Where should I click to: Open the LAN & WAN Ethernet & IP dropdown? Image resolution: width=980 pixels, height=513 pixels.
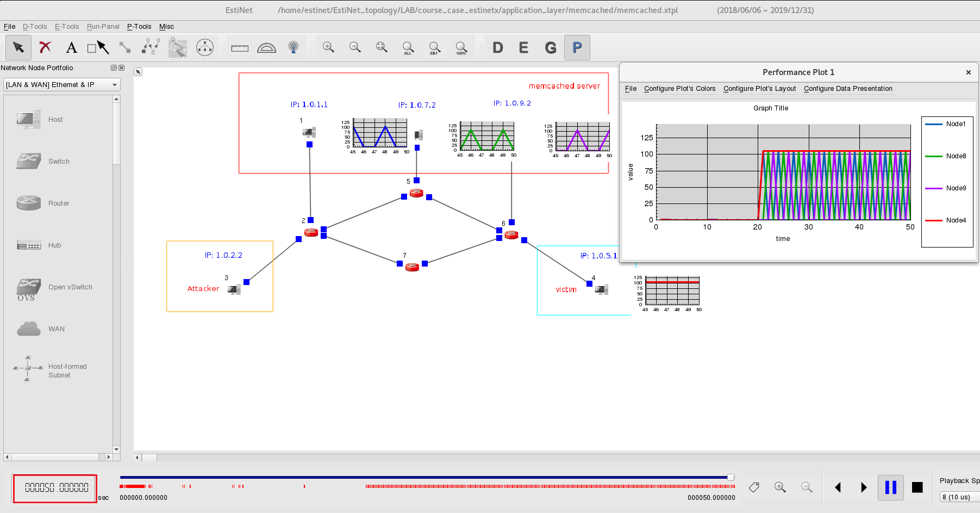62,84
